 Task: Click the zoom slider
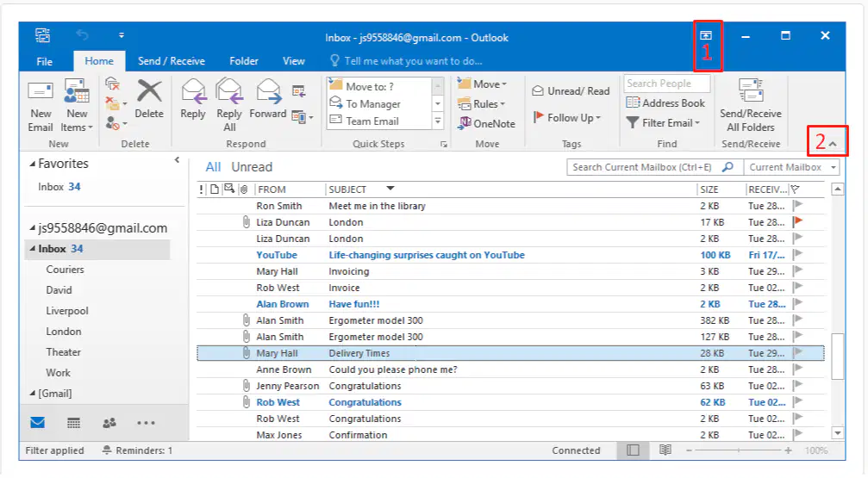(739, 450)
